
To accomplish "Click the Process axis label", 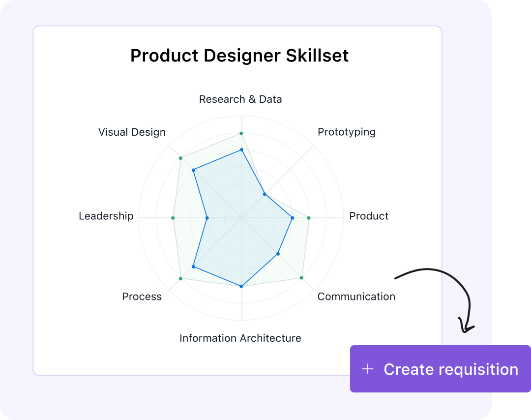I will [x=142, y=297].
